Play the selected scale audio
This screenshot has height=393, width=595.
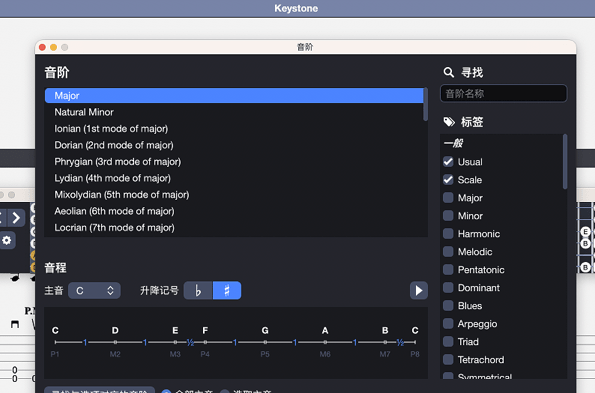(x=419, y=291)
